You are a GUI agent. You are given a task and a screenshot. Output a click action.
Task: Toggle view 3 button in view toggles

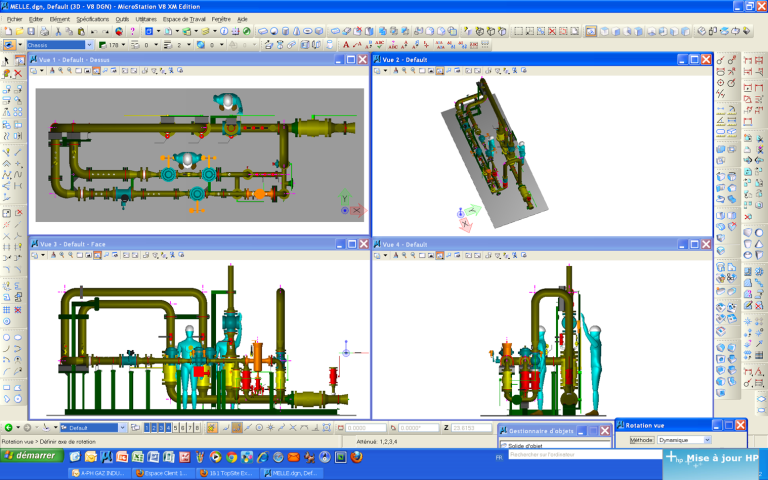[x=161, y=428]
